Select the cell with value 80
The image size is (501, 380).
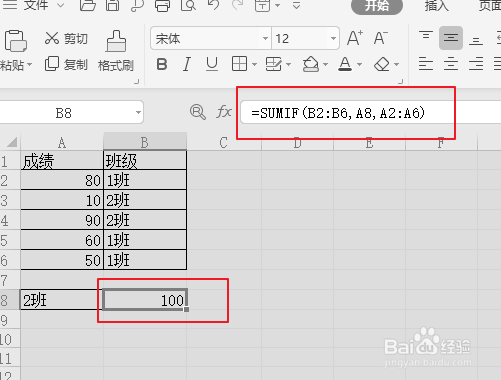[x=62, y=180]
